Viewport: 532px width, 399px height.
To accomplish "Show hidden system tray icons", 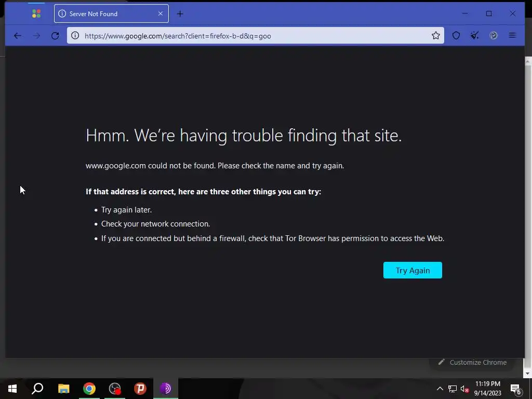I will click(440, 389).
